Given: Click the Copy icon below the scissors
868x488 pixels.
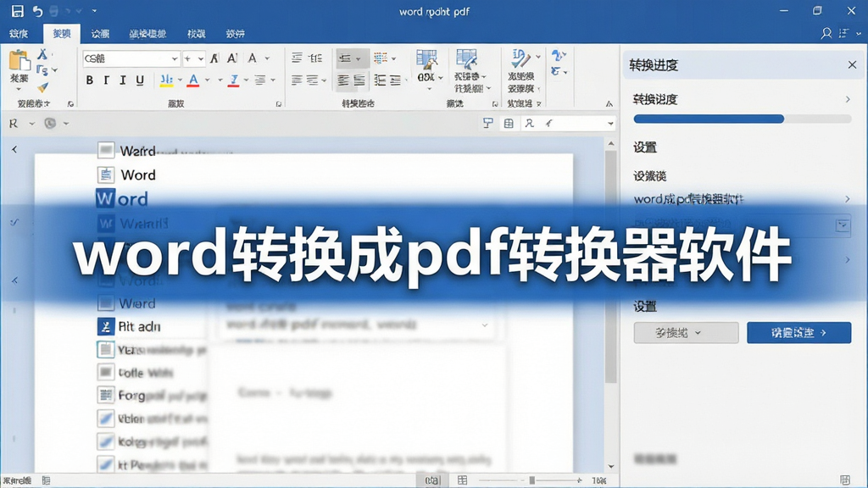Looking at the screenshot, I should tap(42, 70).
